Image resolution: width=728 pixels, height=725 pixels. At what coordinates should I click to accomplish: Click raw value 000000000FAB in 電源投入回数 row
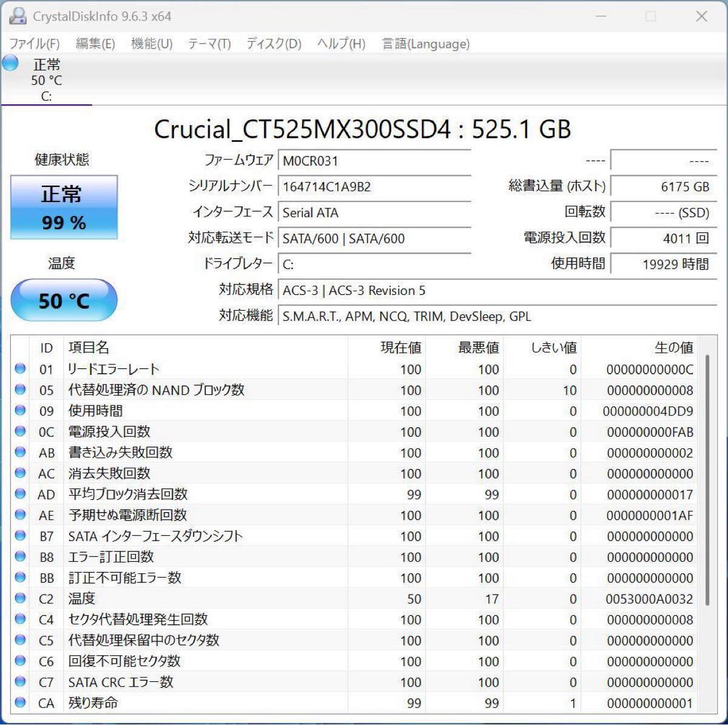[650, 432]
